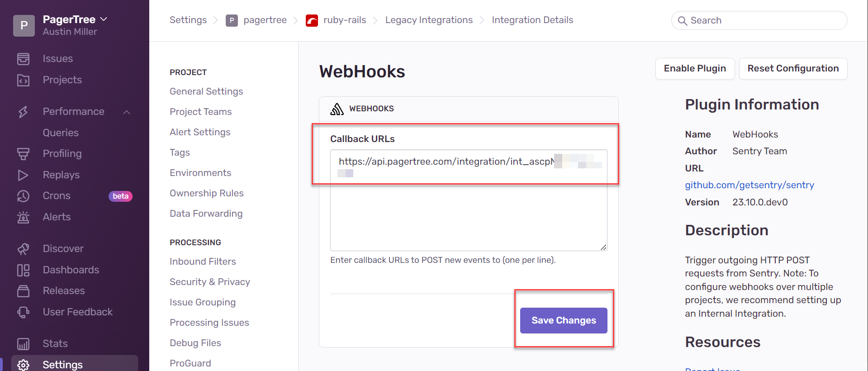Open Debug Files page
This screenshot has height=371, width=868.
coord(195,343)
